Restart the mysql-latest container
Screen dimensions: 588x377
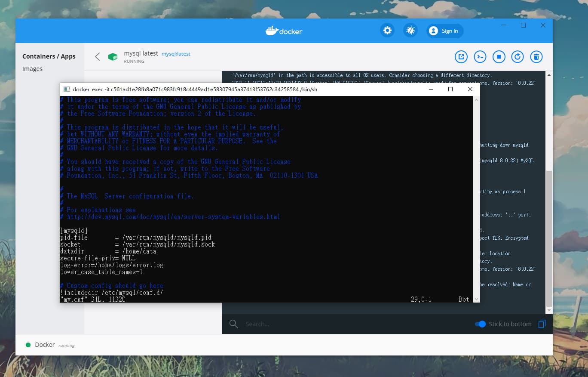pos(518,57)
